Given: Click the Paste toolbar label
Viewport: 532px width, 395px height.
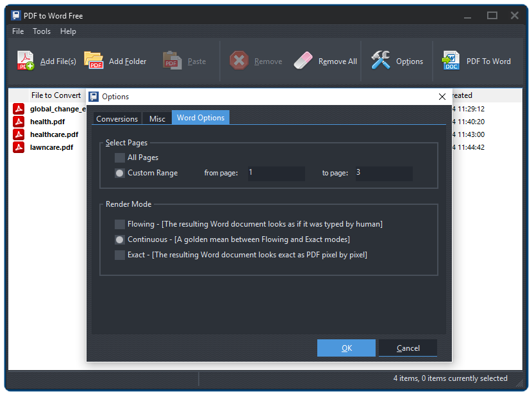Looking at the screenshot, I should 197,61.
